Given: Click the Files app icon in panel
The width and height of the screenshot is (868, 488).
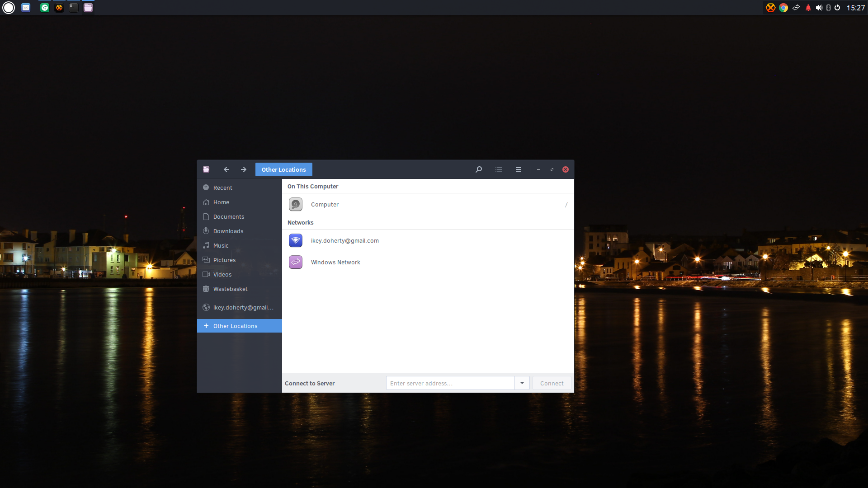Looking at the screenshot, I should click(88, 8).
